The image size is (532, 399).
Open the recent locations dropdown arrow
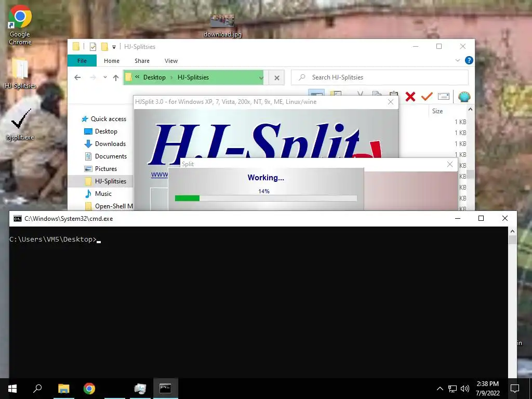click(x=105, y=77)
